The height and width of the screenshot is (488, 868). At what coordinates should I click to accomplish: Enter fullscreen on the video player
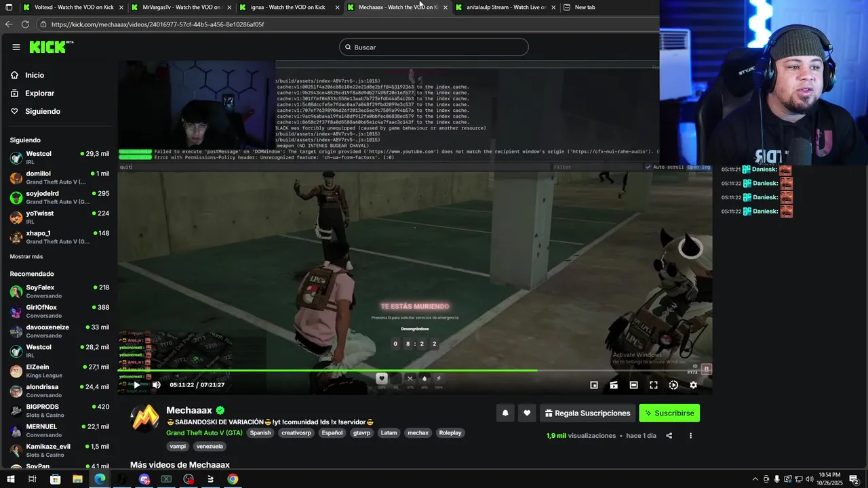654,385
